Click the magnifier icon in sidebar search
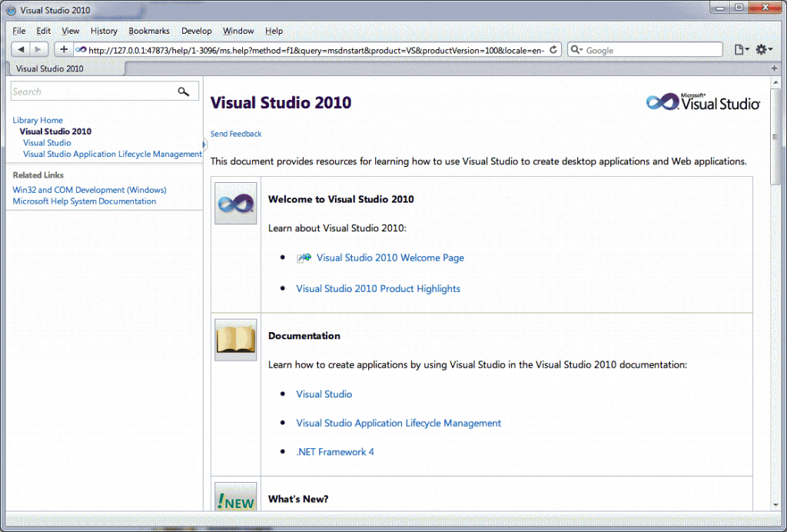Viewport: 787px width, 532px height. click(183, 91)
